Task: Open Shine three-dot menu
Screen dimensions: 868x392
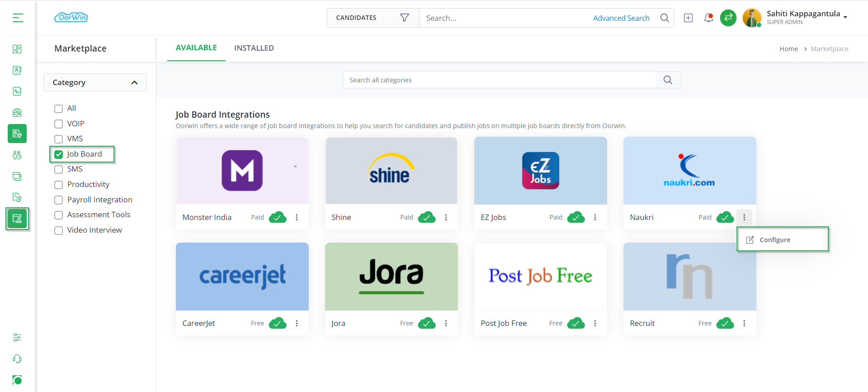Action: (x=446, y=217)
